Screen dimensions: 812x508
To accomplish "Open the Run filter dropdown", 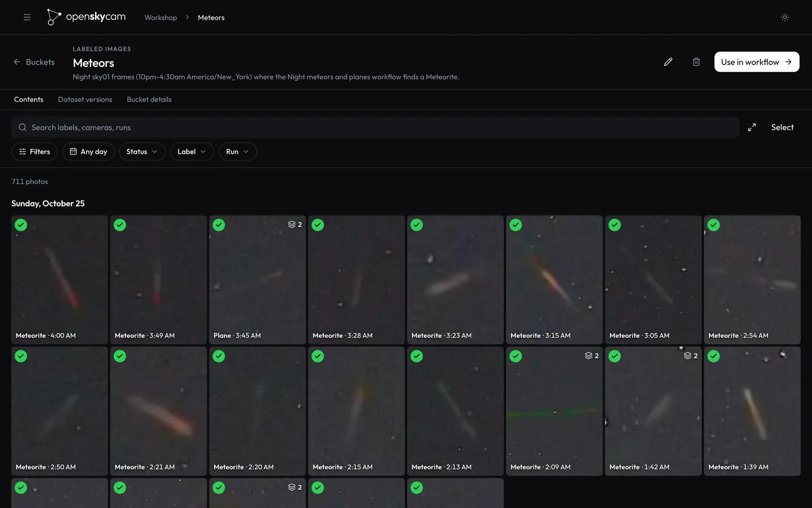I will tap(238, 151).
